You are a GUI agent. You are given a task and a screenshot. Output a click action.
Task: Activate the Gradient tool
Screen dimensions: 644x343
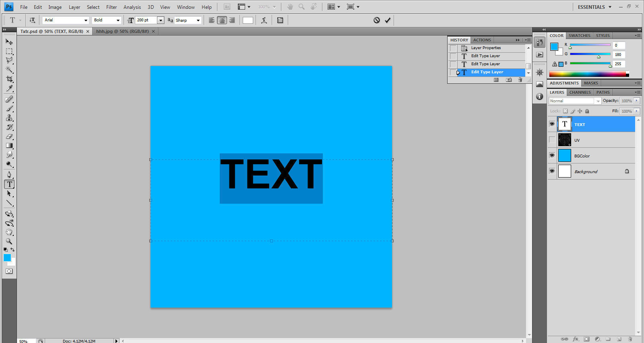point(9,146)
